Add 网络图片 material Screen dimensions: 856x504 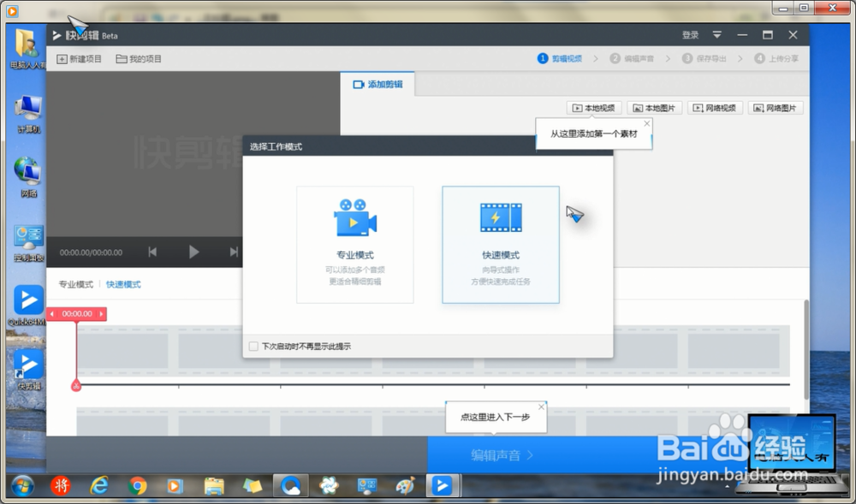click(776, 108)
